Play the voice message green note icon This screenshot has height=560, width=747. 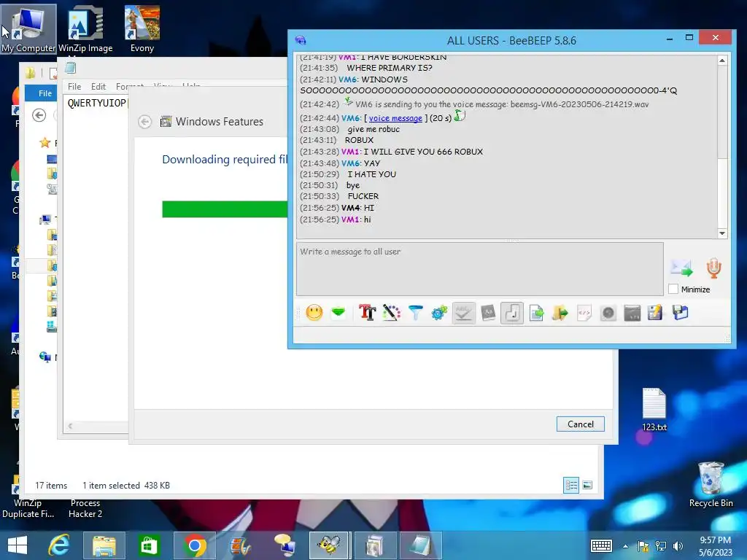coord(460,115)
